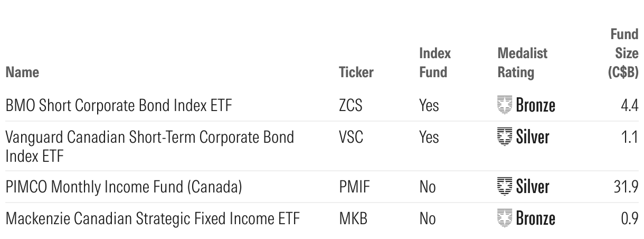This screenshot has width=644, height=239.
Task: Click the Silver medal icon for PMIF
Action: click(x=505, y=187)
